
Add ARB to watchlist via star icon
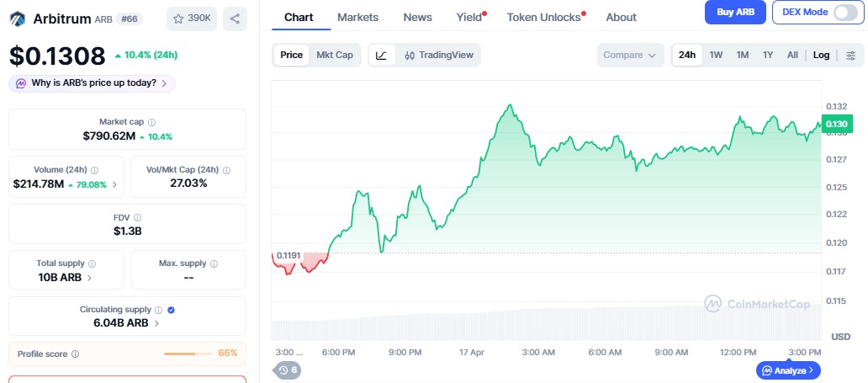[178, 19]
